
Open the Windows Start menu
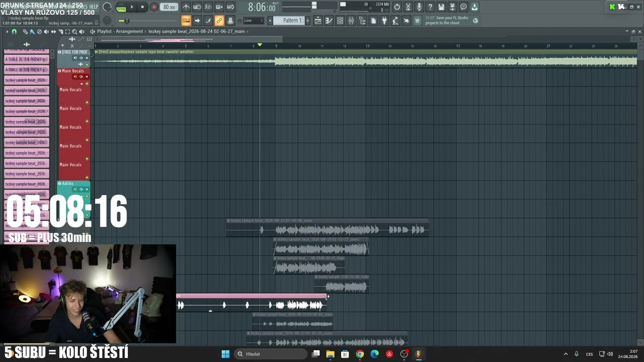(x=225, y=354)
